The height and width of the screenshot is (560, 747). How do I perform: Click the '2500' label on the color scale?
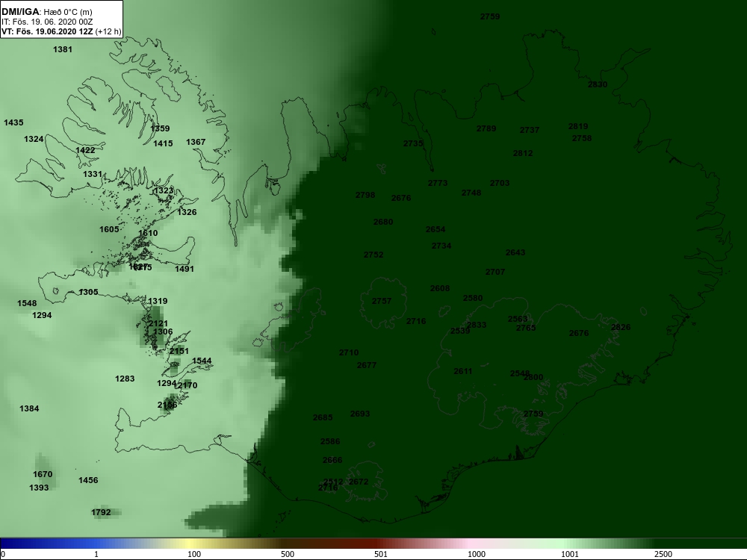pyautogui.click(x=663, y=554)
